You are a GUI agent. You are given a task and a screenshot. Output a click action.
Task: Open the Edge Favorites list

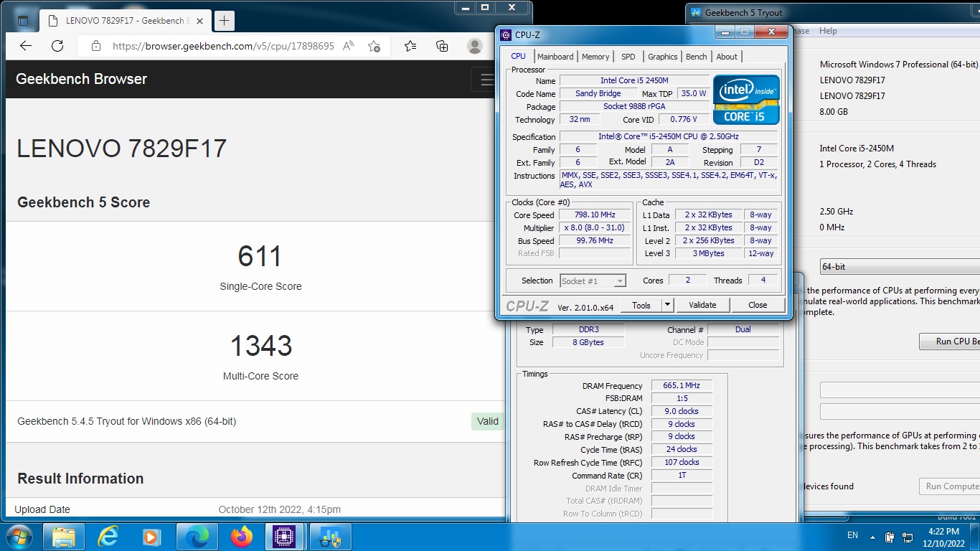[410, 46]
